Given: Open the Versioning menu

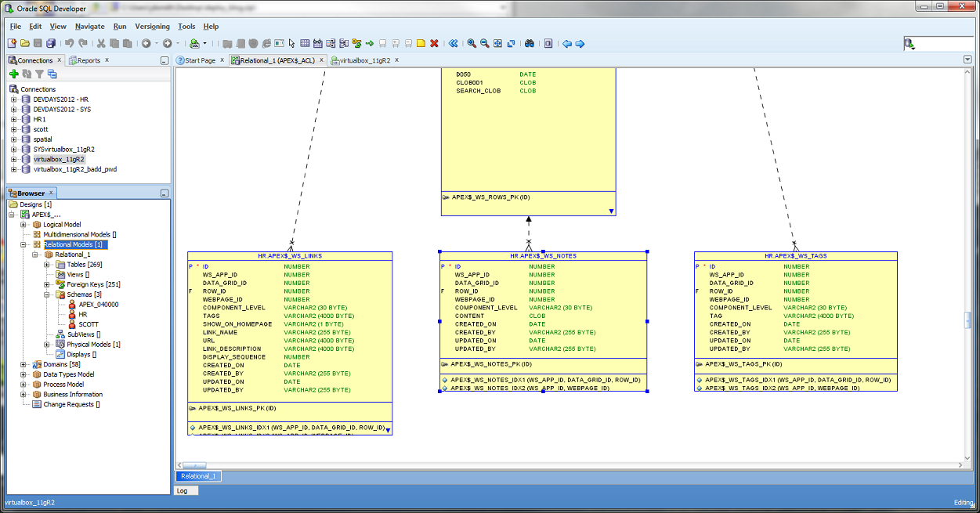Looking at the screenshot, I should (x=152, y=26).
